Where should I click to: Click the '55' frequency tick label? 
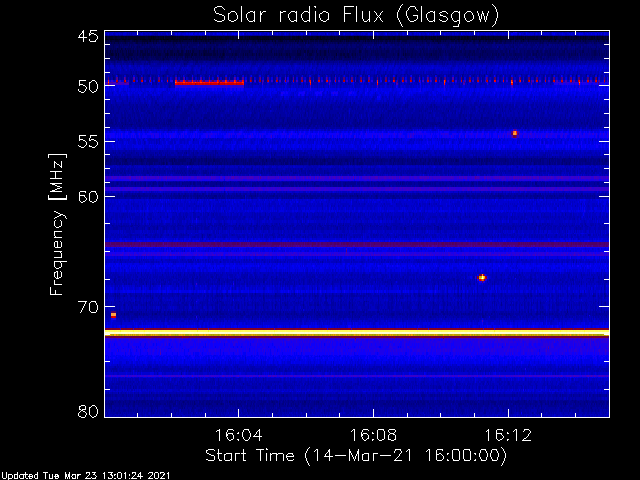[88, 142]
